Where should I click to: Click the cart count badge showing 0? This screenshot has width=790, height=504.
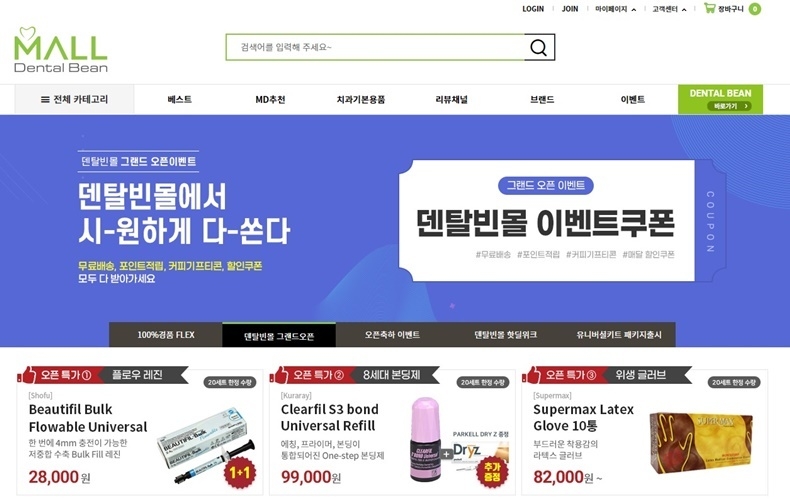click(x=754, y=9)
